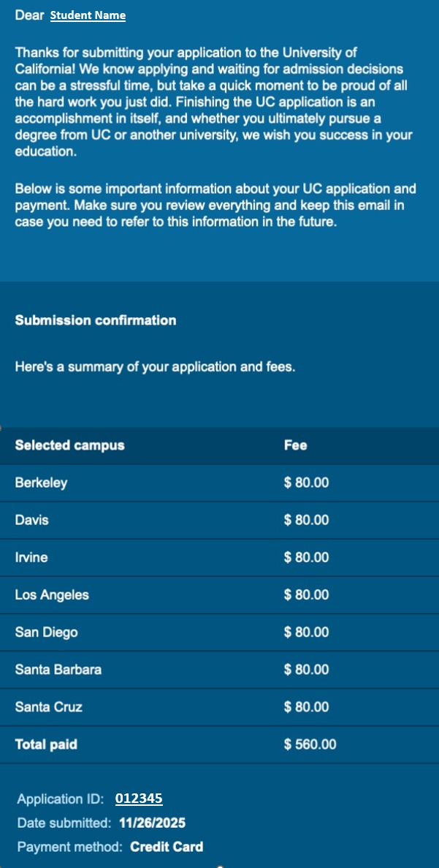Select the Berkeley campus row
This screenshot has height=868, width=439.
pyautogui.click(x=41, y=483)
